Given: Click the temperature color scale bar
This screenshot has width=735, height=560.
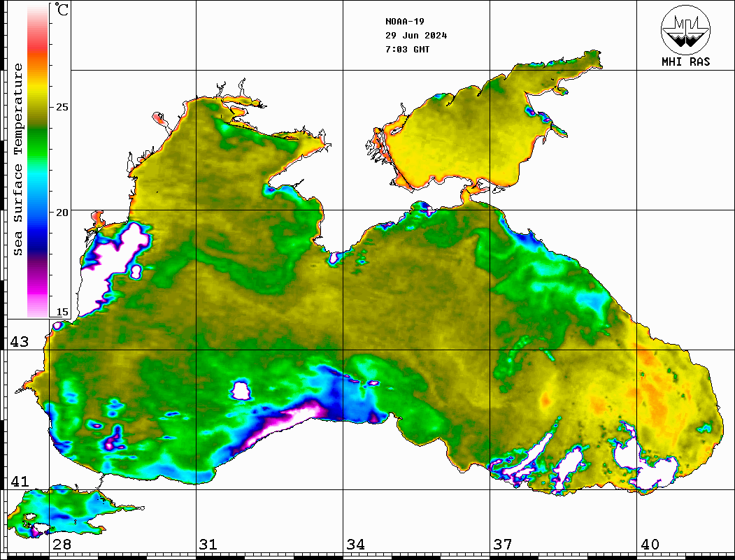Looking at the screenshot, I should coord(38,160).
